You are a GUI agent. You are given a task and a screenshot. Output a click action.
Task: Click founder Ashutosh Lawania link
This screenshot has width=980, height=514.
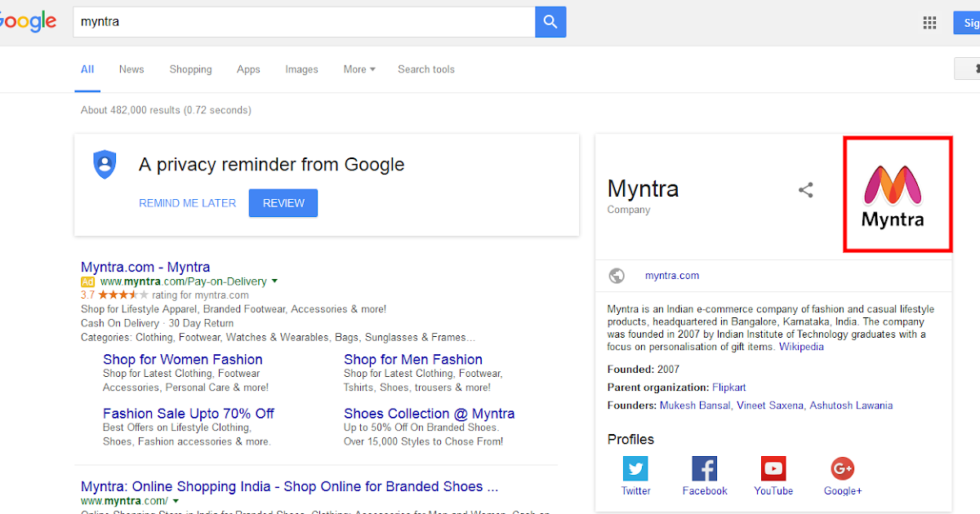pos(851,405)
